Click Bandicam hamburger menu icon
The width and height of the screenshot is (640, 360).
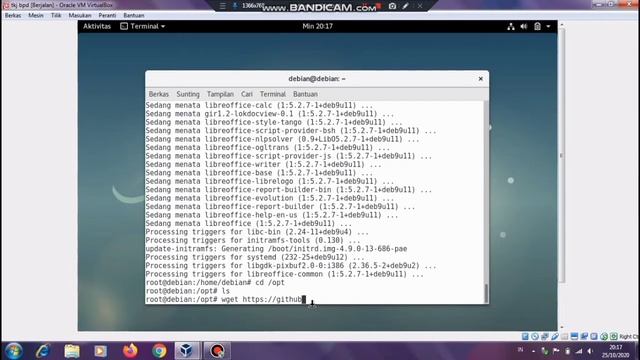[222, 6]
